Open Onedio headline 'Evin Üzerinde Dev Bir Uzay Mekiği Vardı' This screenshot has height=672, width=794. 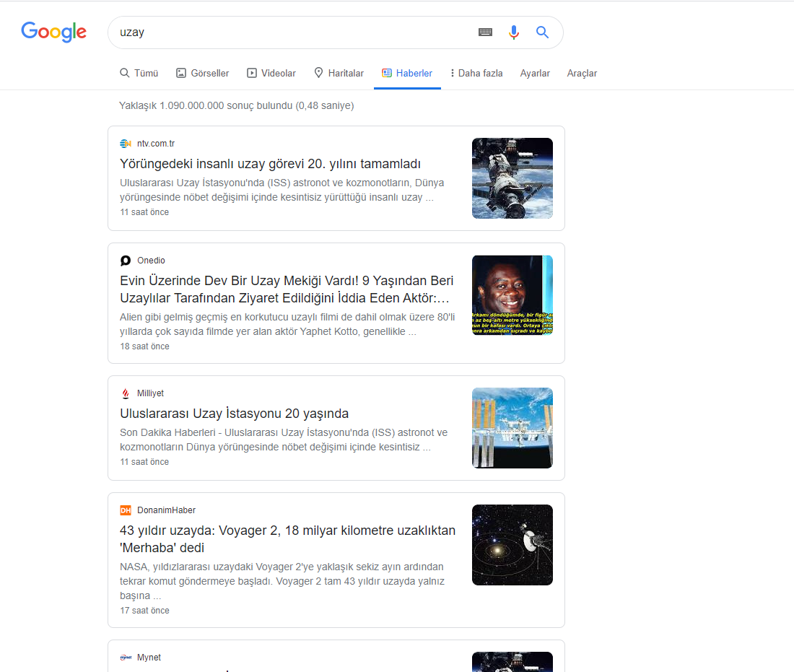point(287,289)
